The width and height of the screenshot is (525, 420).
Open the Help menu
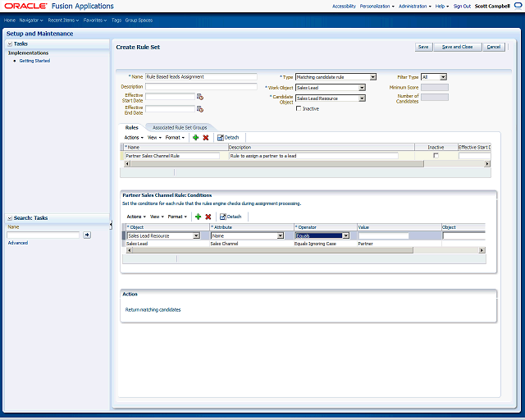click(442, 7)
